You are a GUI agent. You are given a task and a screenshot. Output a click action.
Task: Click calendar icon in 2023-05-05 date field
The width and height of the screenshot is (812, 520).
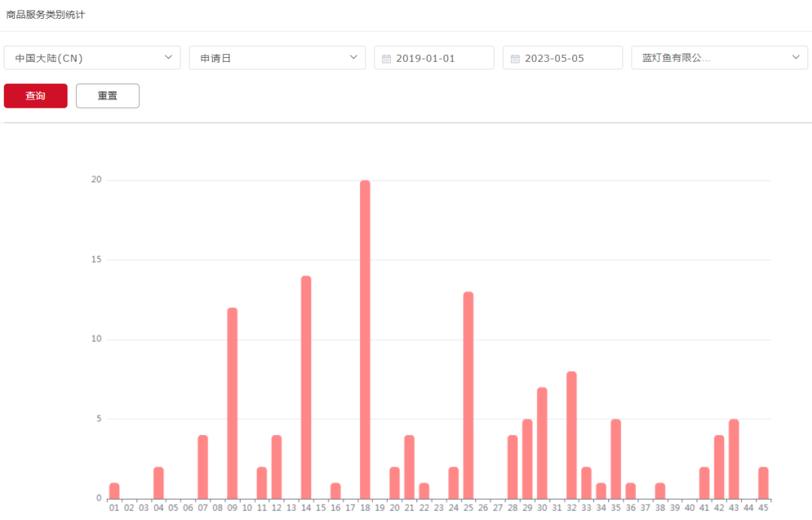(515, 59)
